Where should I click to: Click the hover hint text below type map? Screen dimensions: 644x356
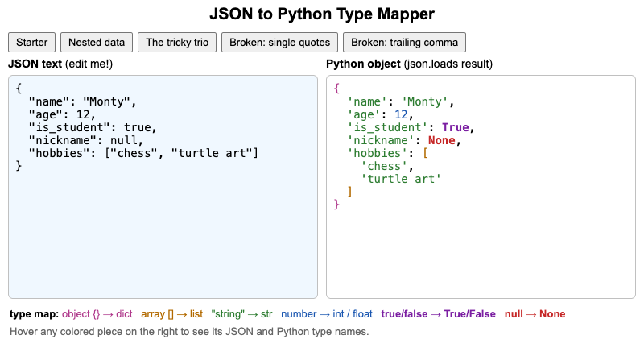click(x=189, y=332)
